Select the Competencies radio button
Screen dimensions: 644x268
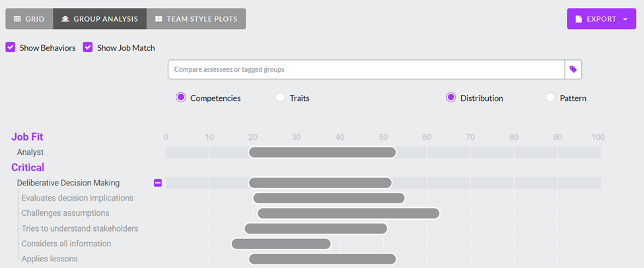pos(181,98)
